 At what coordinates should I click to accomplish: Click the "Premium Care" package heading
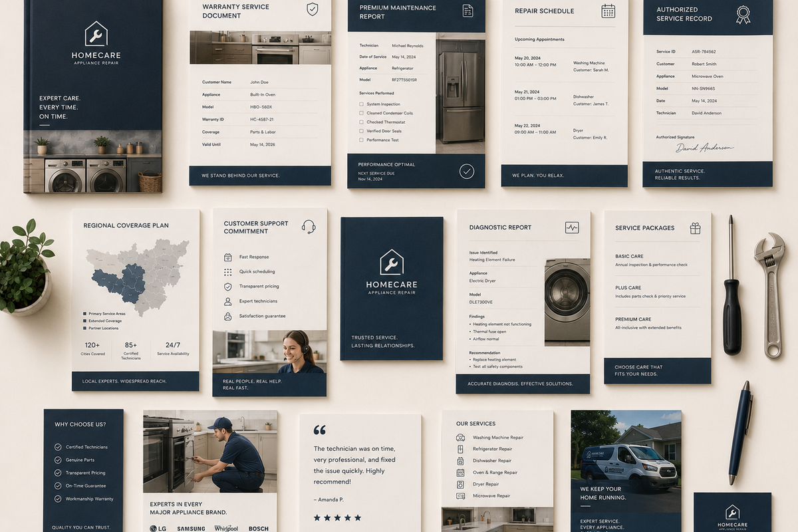tap(633, 319)
